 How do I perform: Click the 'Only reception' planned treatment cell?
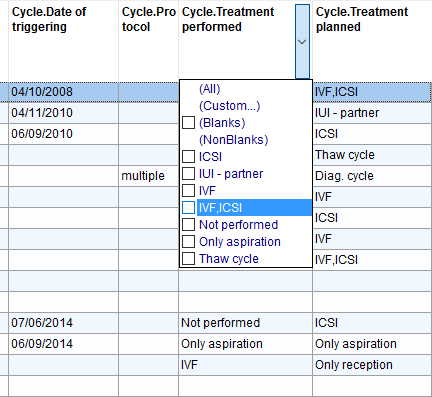[372, 365]
